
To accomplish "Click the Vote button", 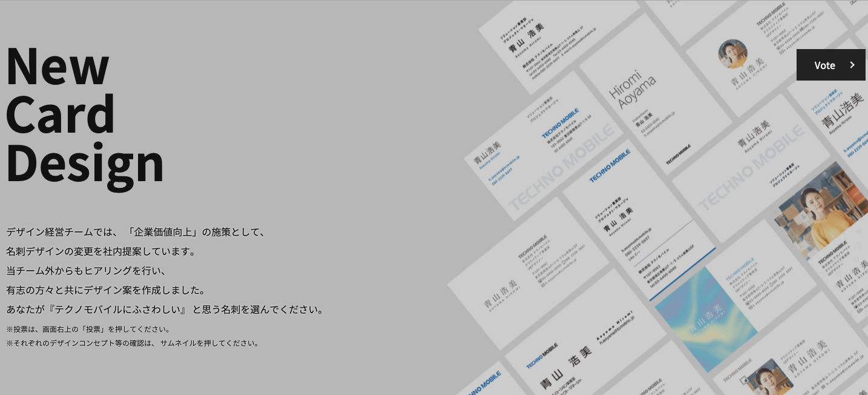I will click(830, 65).
